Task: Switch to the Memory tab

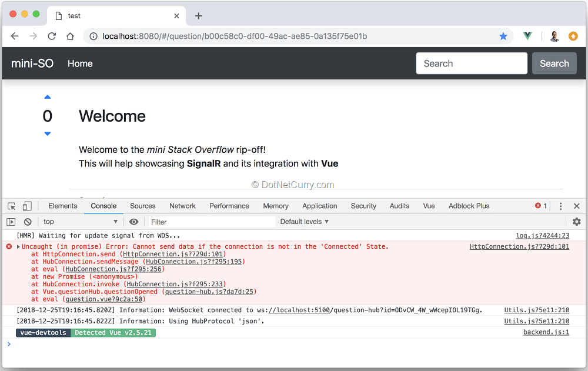Action: [276, 206]
